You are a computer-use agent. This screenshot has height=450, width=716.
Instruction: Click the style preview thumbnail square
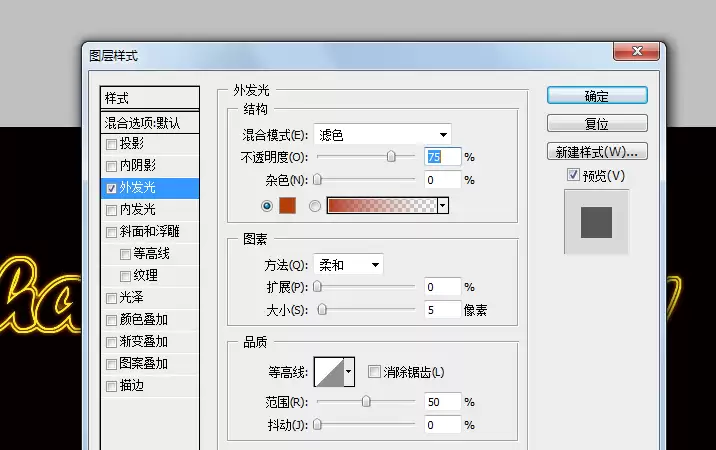tap(596, 222)
